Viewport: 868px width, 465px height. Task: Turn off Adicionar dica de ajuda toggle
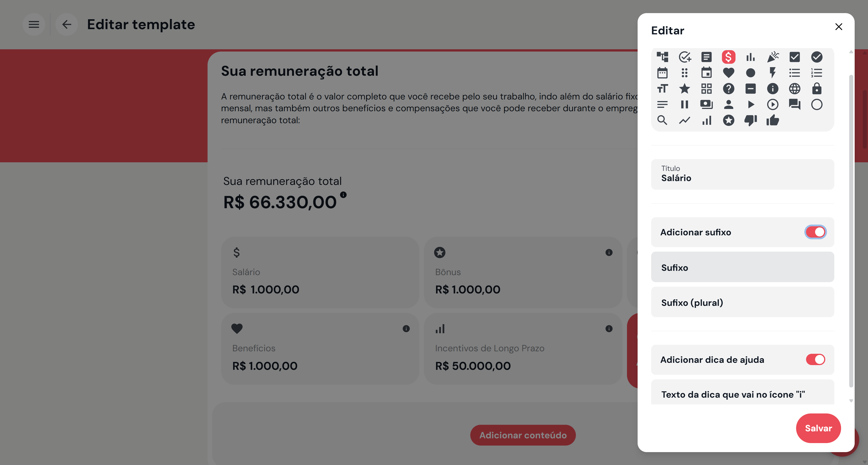(815, 359)
